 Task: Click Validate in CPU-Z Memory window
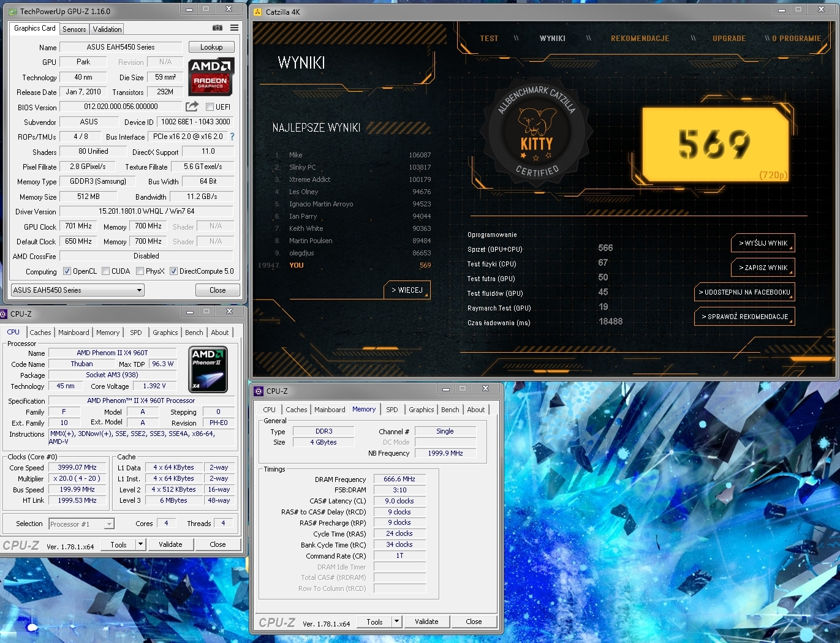(426, 622)
